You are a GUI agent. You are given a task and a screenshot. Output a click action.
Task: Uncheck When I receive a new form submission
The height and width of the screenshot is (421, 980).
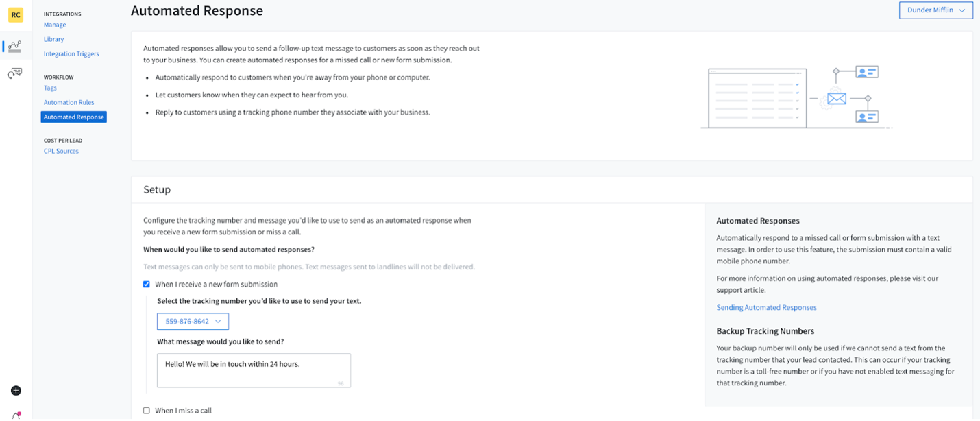point(146,284)
